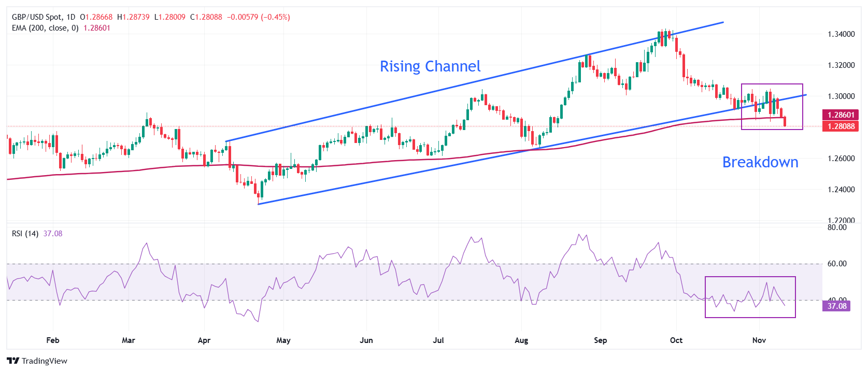Click the red 1.28601 EMA price tag
Viewport: 868px width, 372px height.
[x=841, y=115]
